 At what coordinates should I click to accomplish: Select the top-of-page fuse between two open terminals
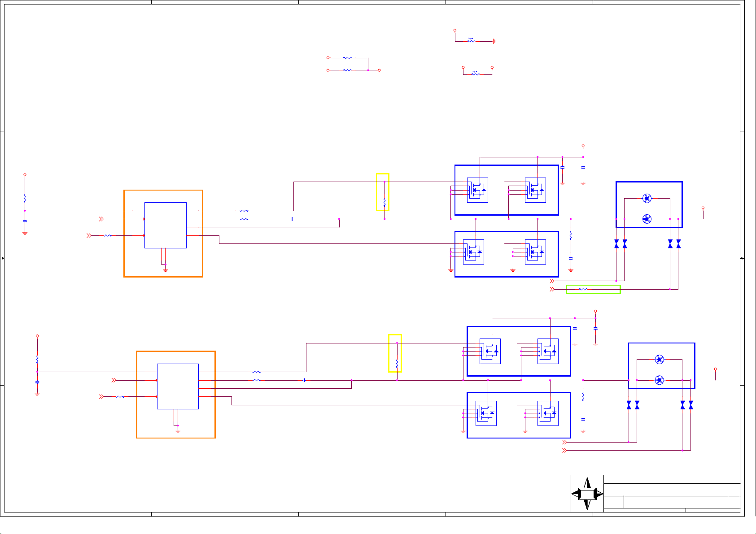[476, 73]
